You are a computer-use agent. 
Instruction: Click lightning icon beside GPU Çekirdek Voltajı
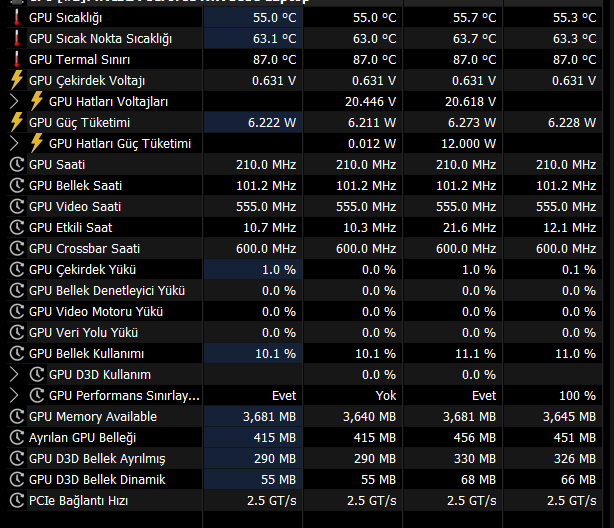17,80
